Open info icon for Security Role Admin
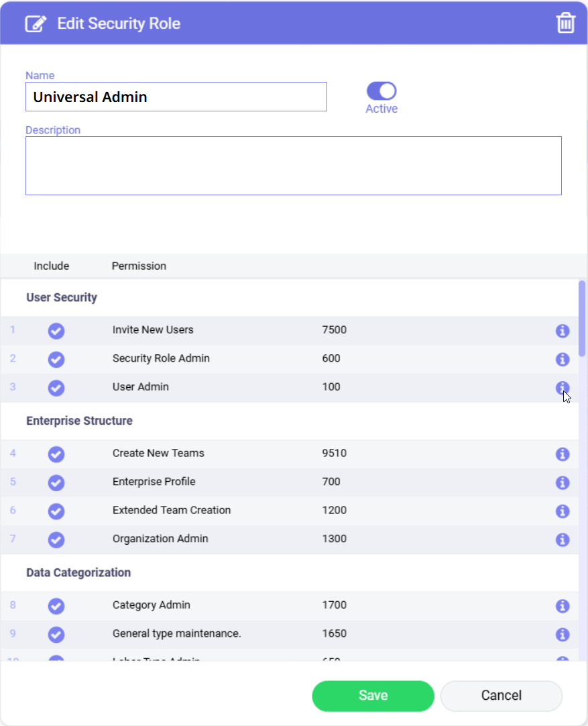The width and height of the screenshot is (588, 726). [x=563, y=359]
